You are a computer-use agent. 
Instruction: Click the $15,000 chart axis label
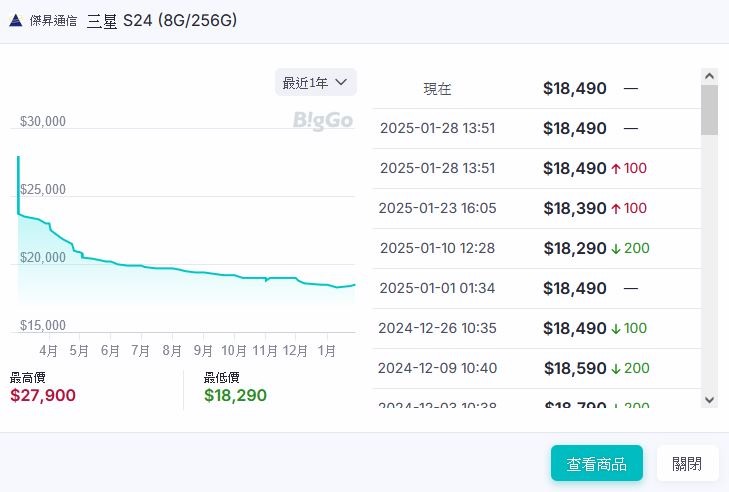point(43,325)
